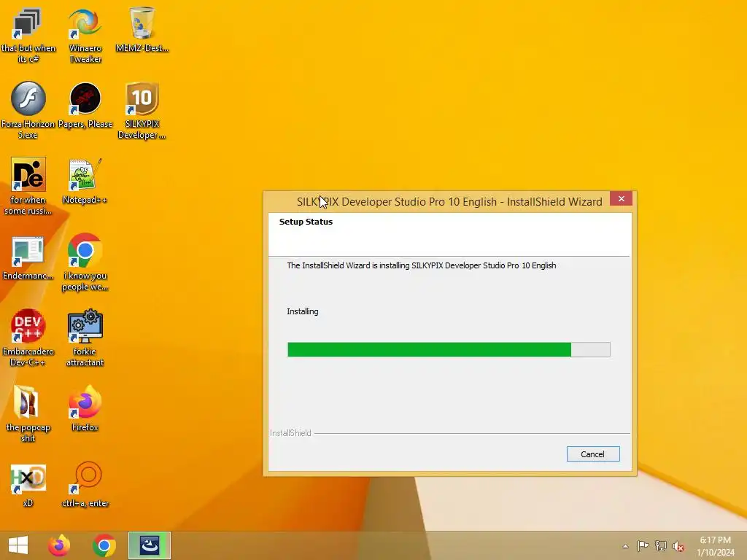Open 'that but when its c#' desktop icon
This screenshot has width=747, height=560.
coord(28,36)
